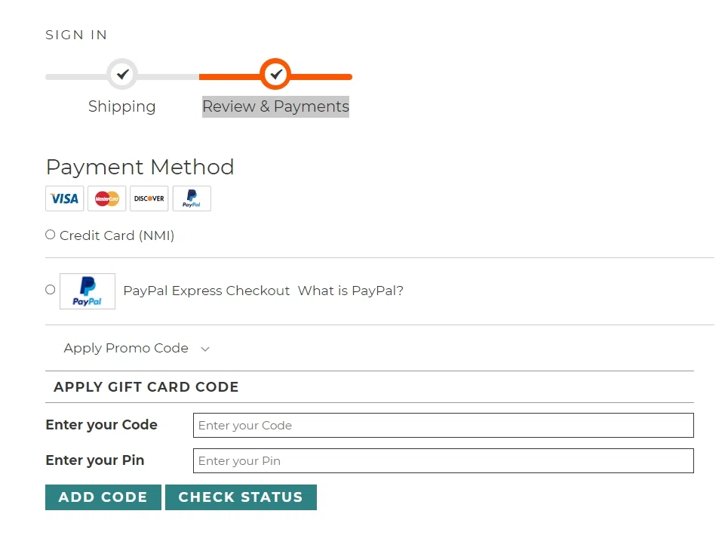Click the chevron next to Apply Promo Code

(x=205, y=349)
